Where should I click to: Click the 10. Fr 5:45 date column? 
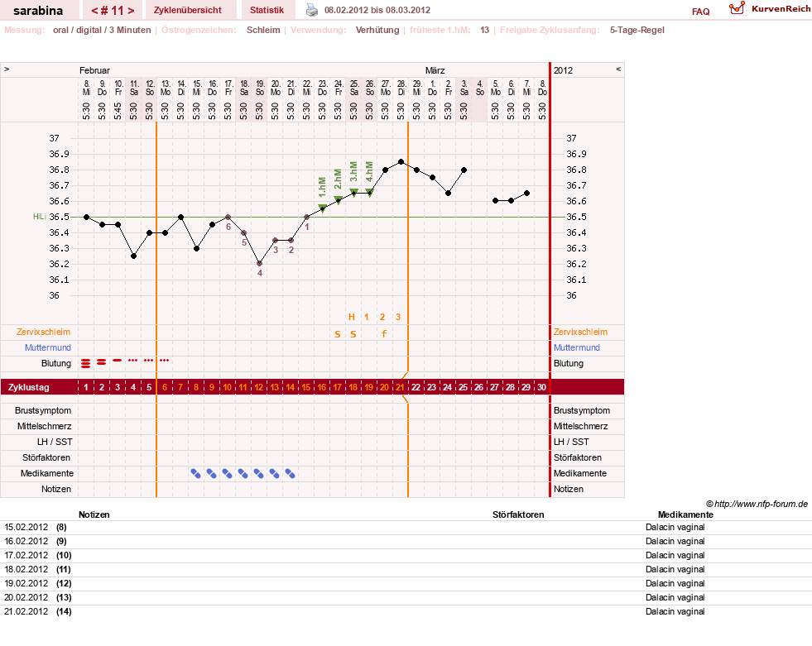pos(118,99)
